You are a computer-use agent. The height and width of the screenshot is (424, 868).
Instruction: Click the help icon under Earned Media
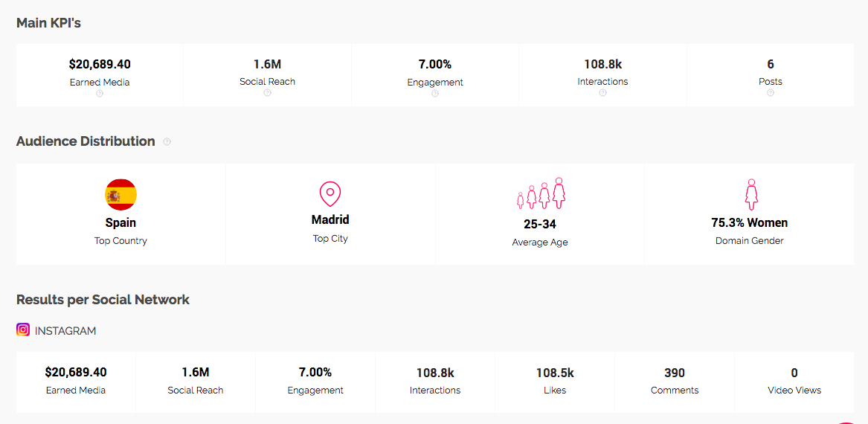click(x=100, y=94)
